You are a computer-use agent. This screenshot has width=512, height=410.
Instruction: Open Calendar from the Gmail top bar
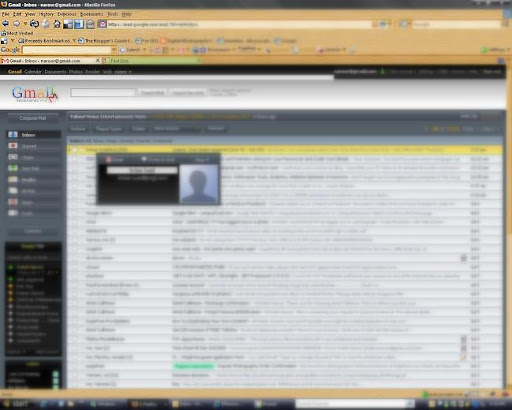(33, 72)
